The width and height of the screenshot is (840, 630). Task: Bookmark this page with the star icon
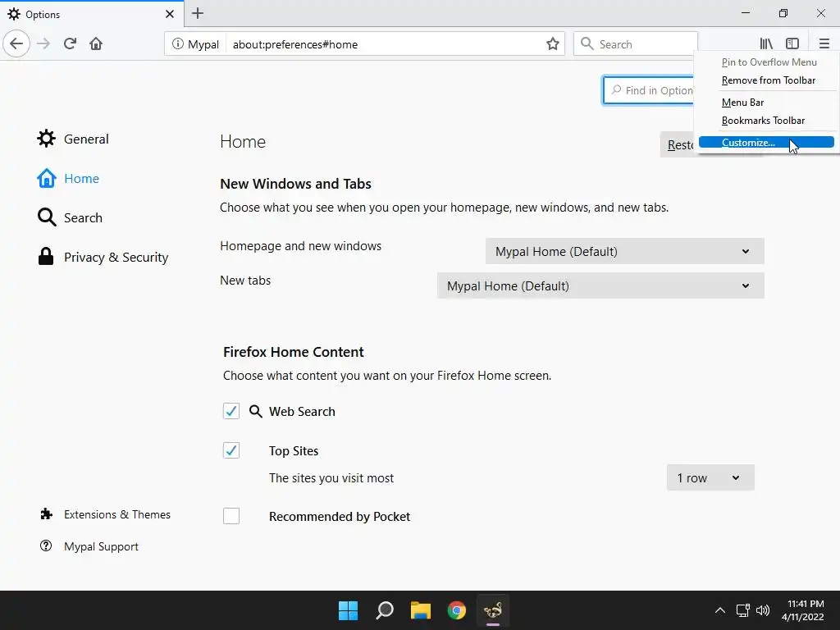(552, 44)
